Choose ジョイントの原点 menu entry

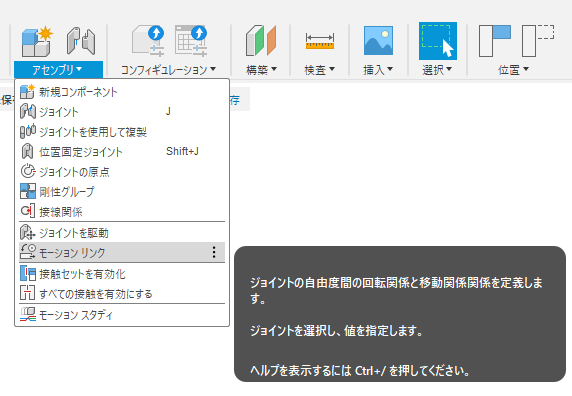click(x=122, y=172)
